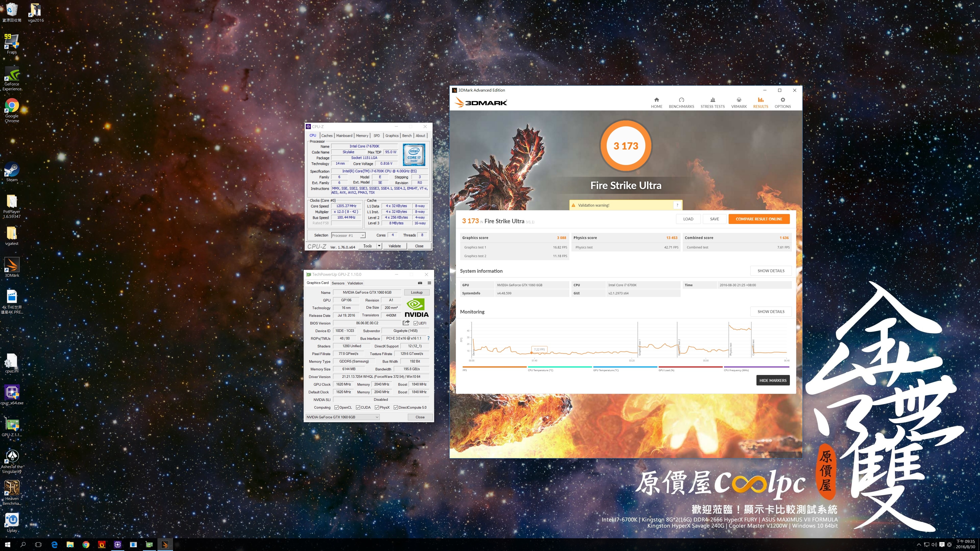
Task: Open GPU-Z Sensors tab
Action: (x=338, y=283)
